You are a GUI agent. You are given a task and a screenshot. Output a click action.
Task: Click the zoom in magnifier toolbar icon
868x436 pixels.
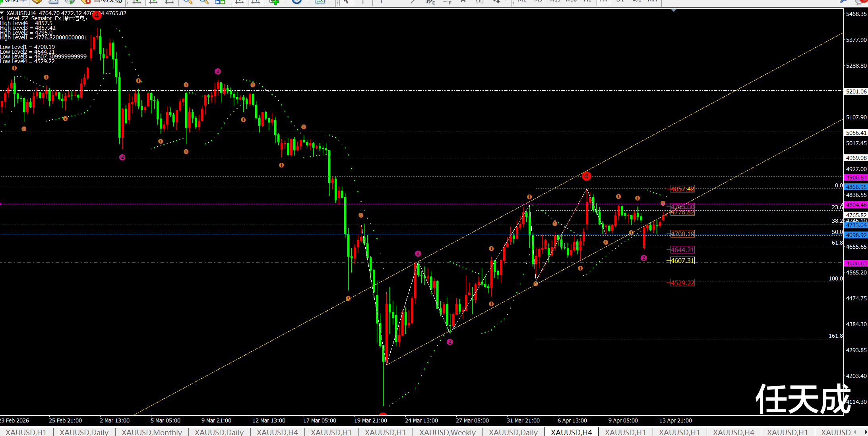tap(187, 2)
